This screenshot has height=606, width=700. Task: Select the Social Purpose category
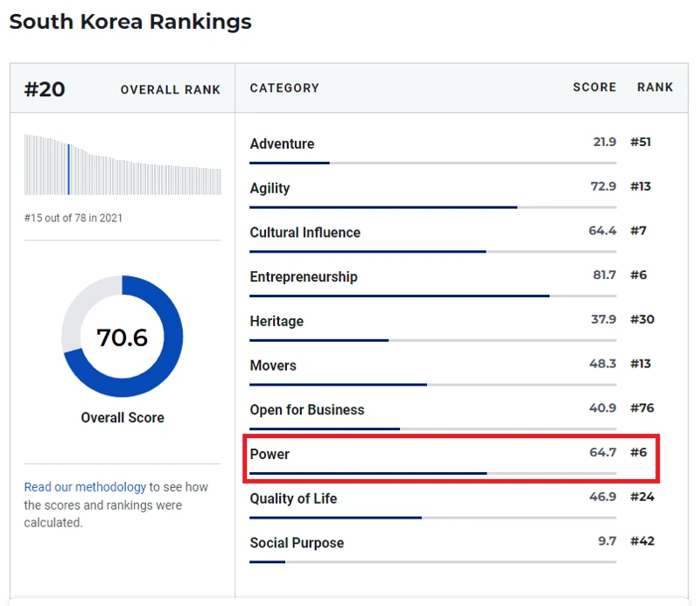(x=297, y=543)
